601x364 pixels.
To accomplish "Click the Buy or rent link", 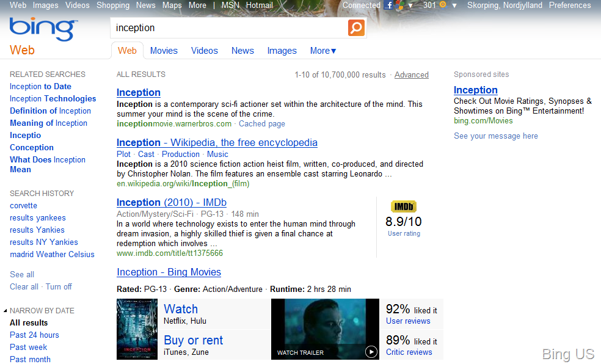I will 193,340.
